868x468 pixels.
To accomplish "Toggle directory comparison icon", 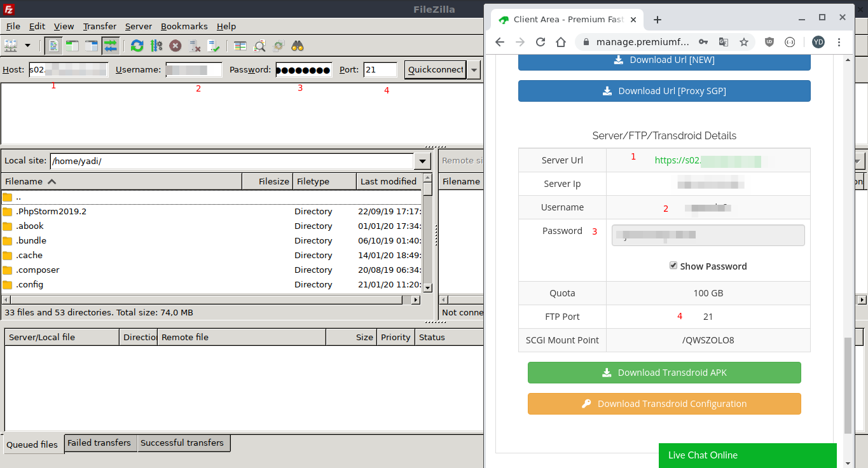I will coord(259,46).
